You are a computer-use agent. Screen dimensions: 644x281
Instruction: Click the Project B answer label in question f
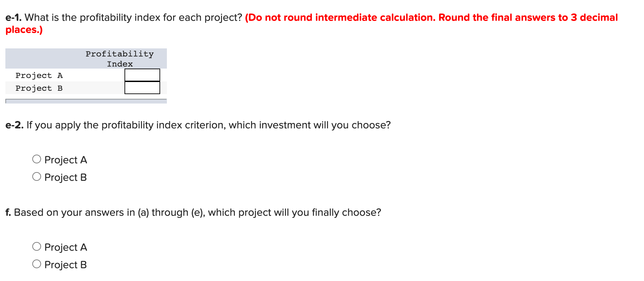[66, 265]
